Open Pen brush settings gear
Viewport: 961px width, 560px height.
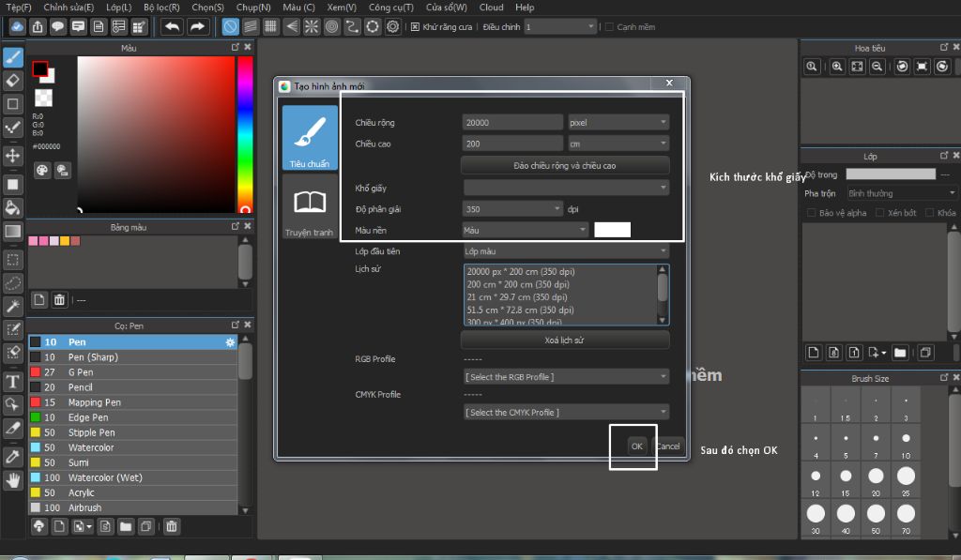(230, 342)
